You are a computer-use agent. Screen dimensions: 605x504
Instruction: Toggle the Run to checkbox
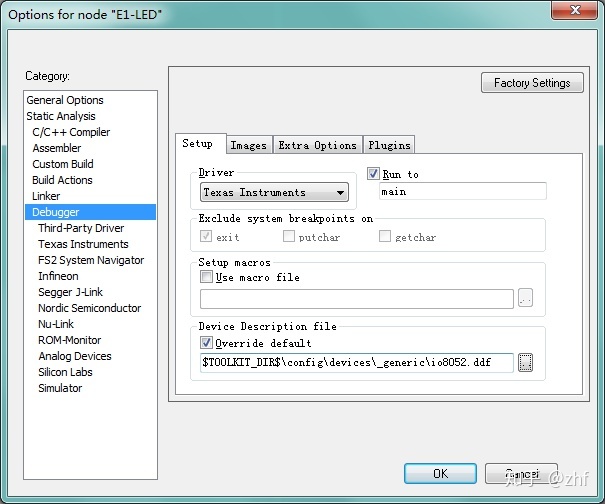373,174
